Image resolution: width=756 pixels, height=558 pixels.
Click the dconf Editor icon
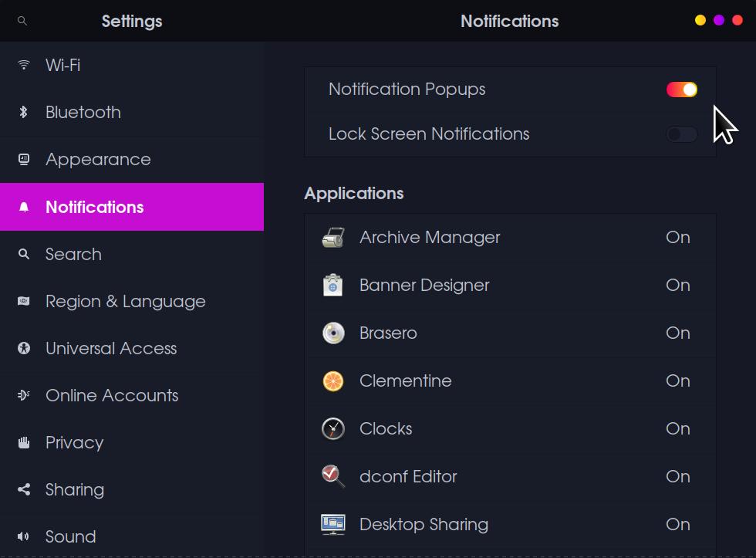coord(333,477)
